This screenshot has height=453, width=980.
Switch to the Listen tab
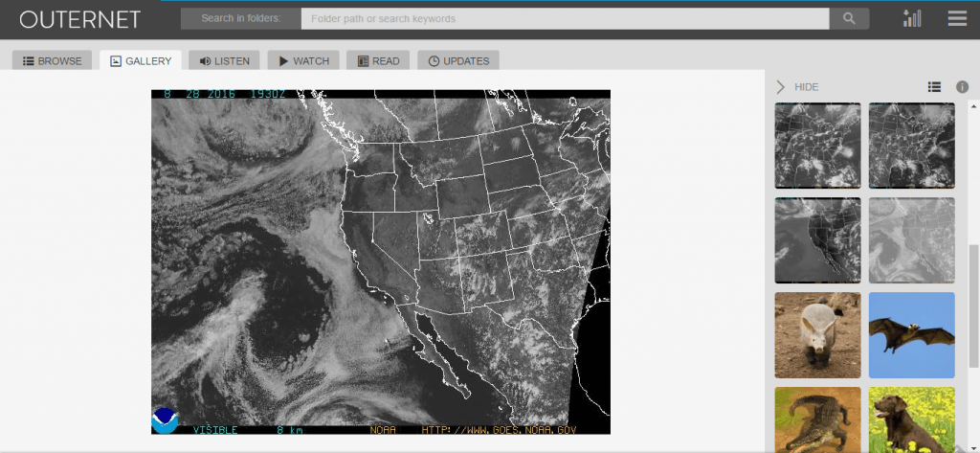[224, 60]
